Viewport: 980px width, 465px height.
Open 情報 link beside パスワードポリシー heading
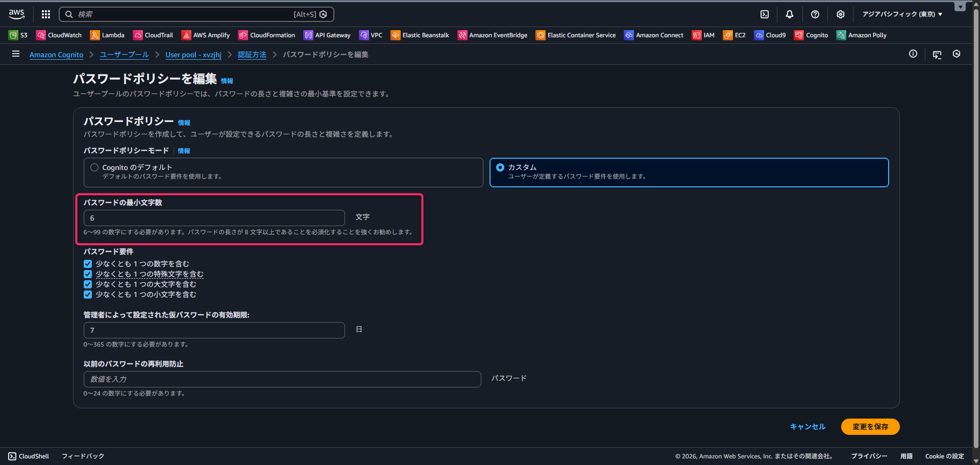point(184,123)
